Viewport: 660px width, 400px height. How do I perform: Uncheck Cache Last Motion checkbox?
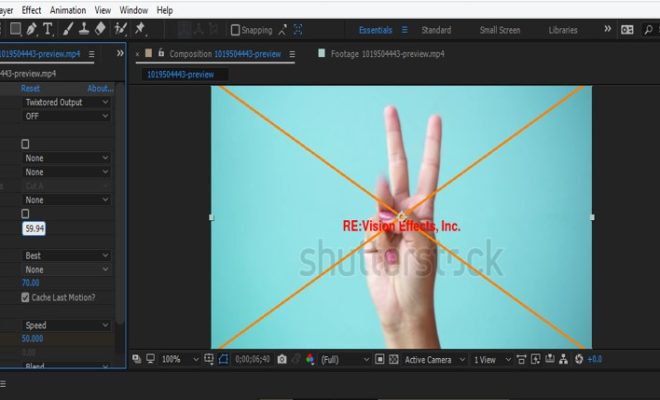[x=25, y=298]
